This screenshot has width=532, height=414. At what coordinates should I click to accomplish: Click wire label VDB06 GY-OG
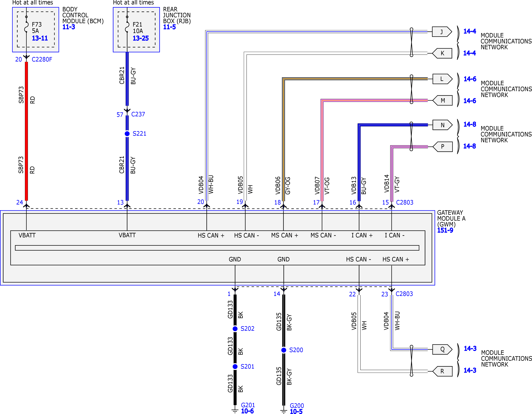[x=283, y=186]
